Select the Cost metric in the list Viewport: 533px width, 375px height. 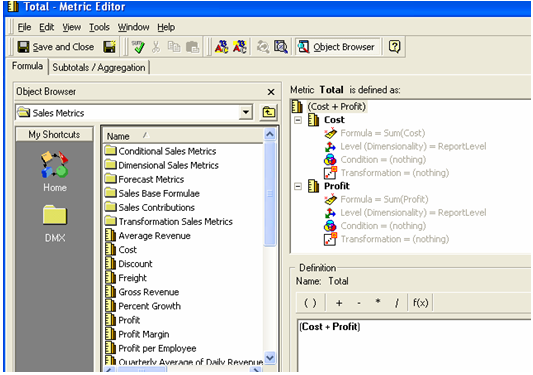tap(121, 250)
